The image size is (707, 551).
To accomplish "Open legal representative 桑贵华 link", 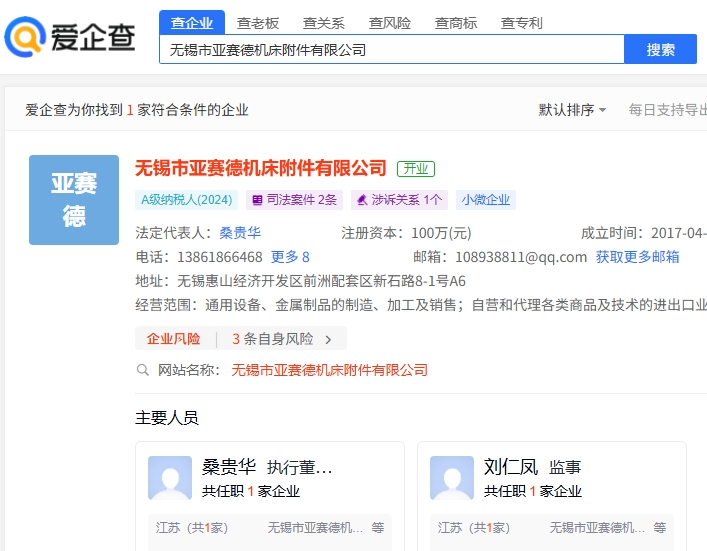I will [240, 233].
